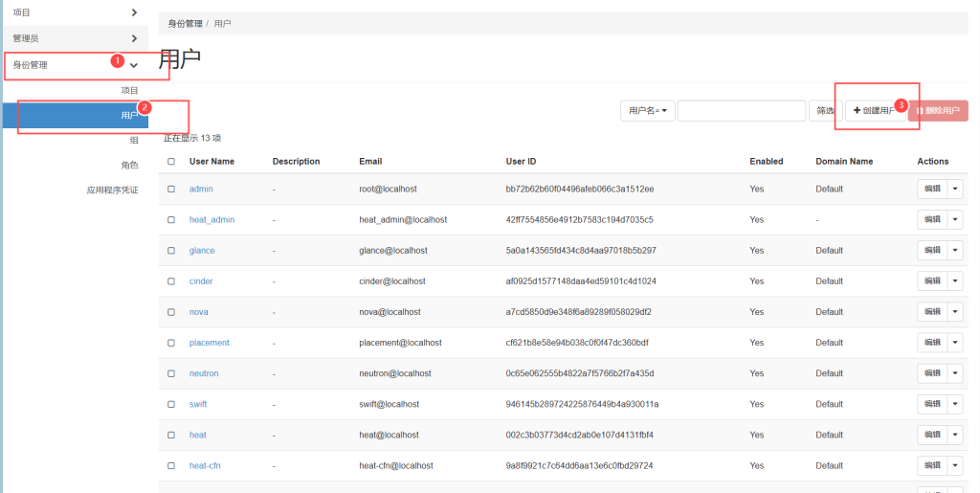Viewport: 980px width, 493px height.
Task: Open the action dropdown arrow for glance
Action: (x=955, y=250)
